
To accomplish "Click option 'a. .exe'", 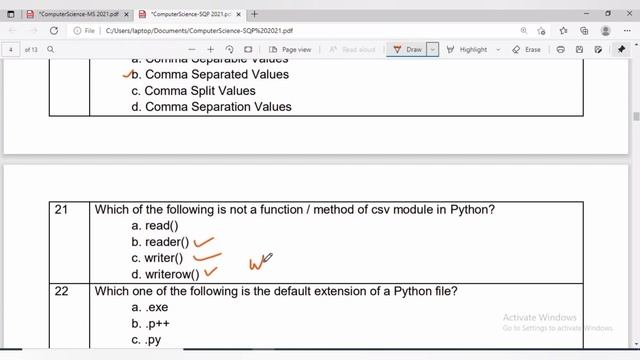I will (x=150, y=307).
